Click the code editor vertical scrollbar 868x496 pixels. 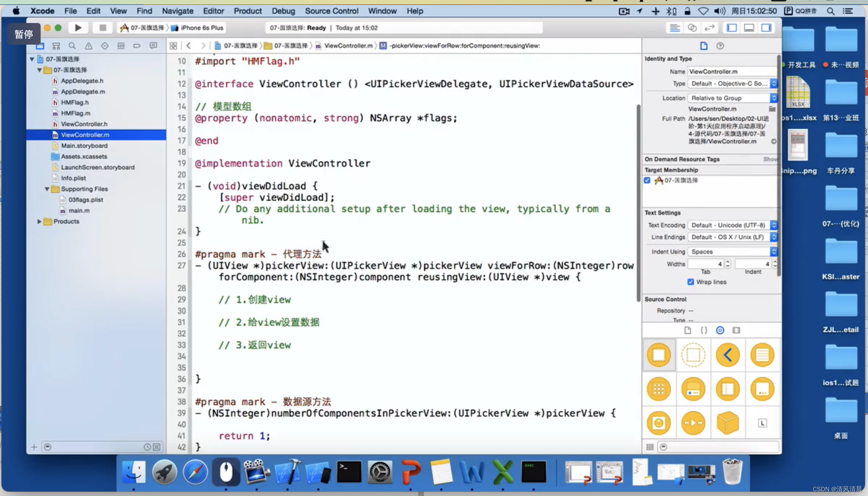pyautogui.click(x=638, y=203)
